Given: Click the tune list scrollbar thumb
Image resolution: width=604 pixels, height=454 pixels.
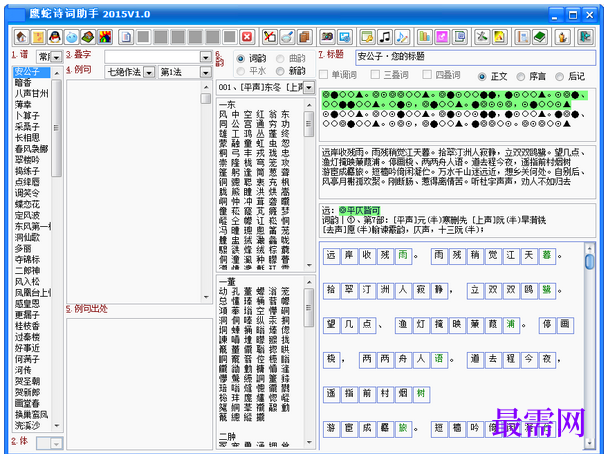Looking at the screenshot, I should click(x=57, y=128).
